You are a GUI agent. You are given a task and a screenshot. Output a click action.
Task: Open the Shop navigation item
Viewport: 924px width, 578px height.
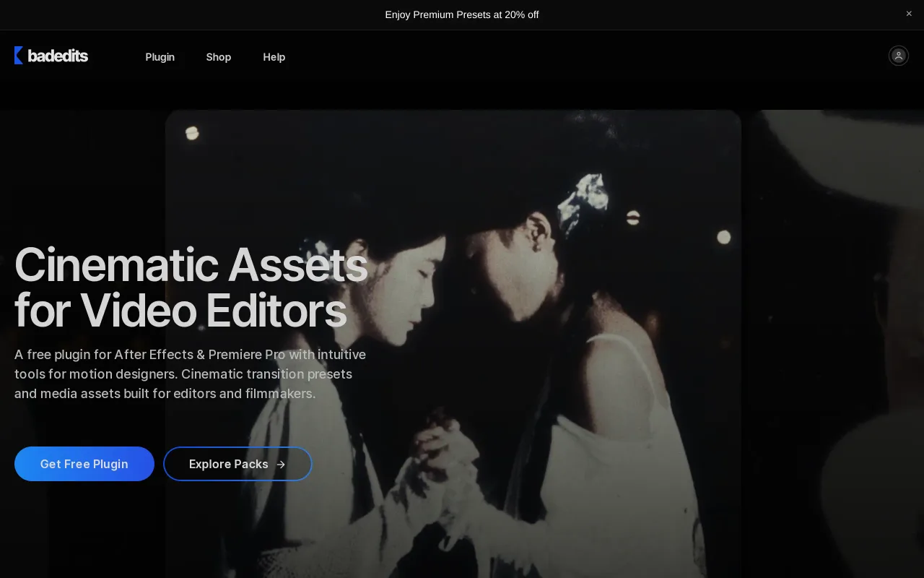tap(219, 57)
